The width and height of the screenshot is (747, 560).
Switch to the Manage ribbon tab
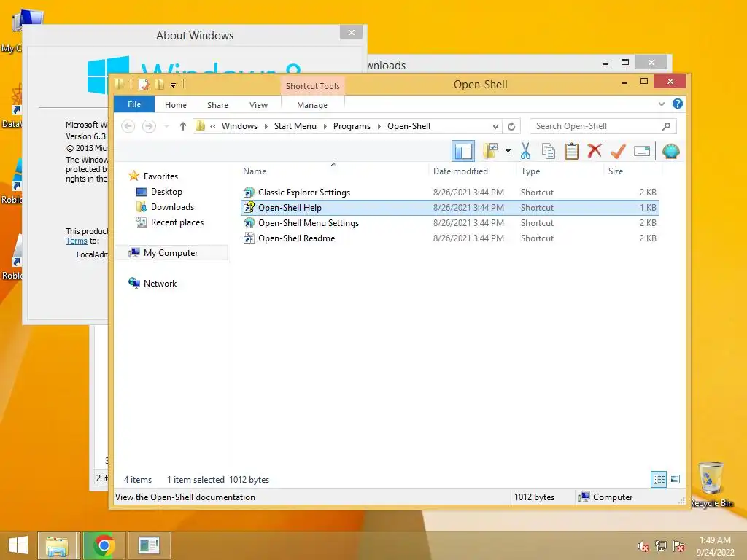click(312, 105)
